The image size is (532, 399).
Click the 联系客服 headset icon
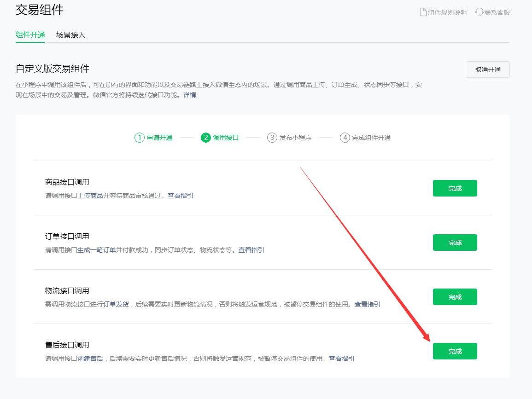coord(479,12)
